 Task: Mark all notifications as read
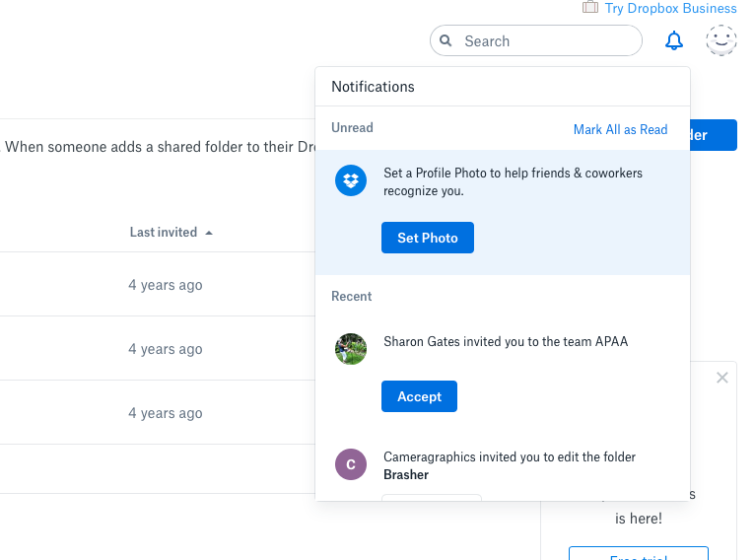[x=620, y=129]
